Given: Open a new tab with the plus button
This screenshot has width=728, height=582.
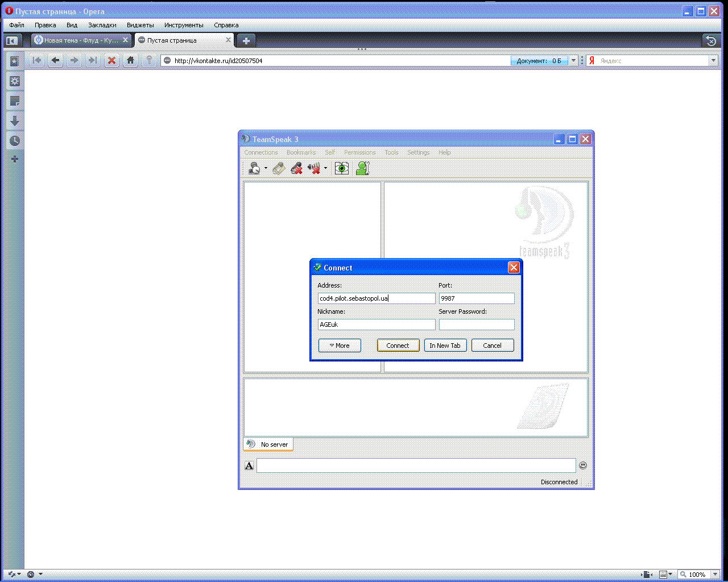Looking at the screenshot, I should [246, 40].
